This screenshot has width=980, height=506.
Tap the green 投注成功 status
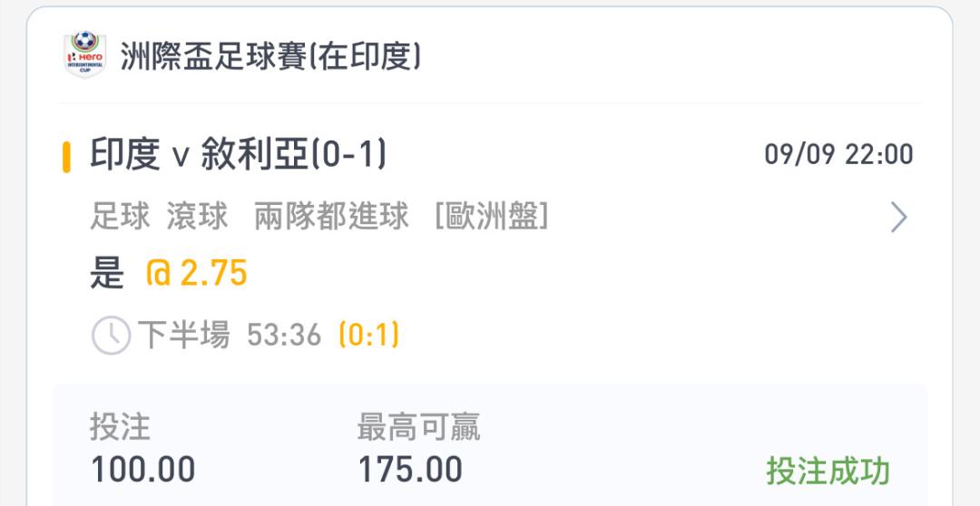[828, 472]
